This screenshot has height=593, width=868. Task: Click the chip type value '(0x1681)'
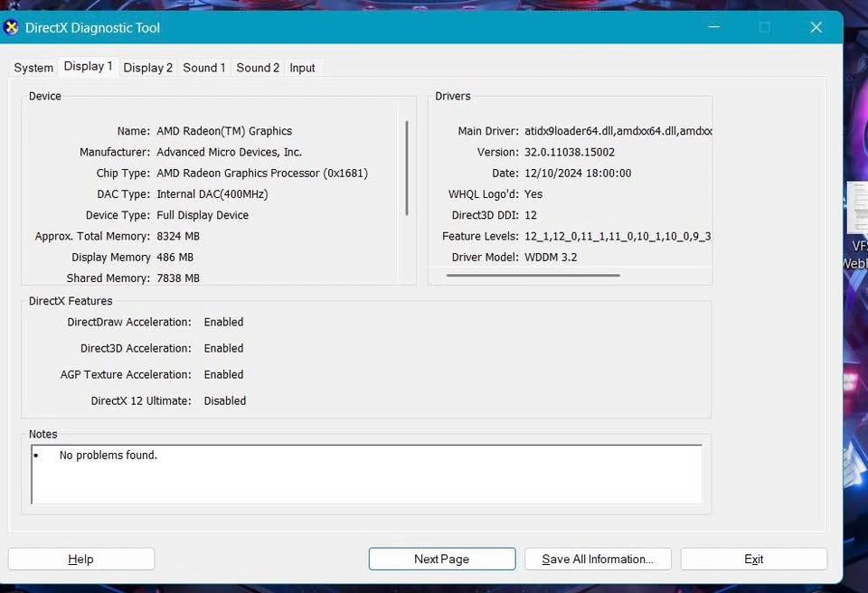click(345, 174)
